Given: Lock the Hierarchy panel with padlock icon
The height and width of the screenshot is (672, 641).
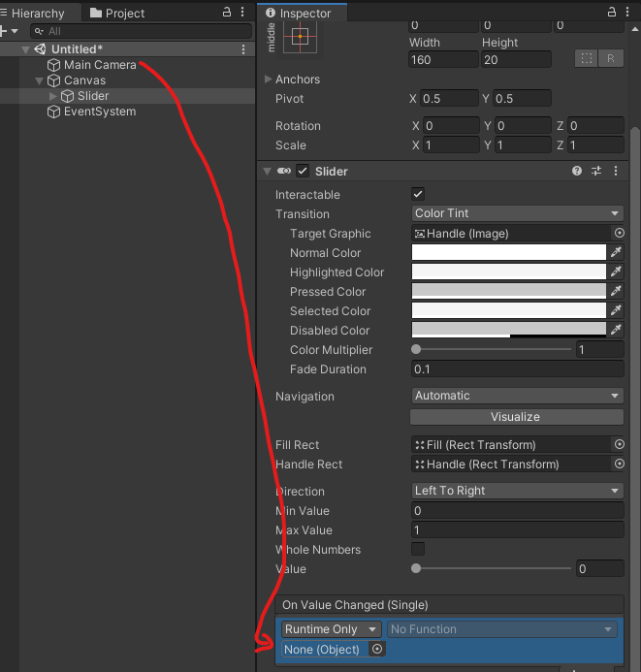Looking at the screenshot, I should pos(227,12).
